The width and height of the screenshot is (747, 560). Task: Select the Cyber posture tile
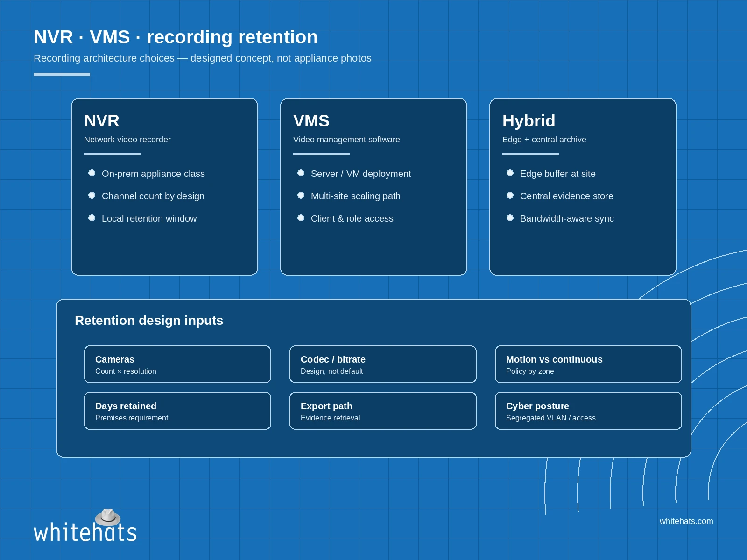coord(588,411)
